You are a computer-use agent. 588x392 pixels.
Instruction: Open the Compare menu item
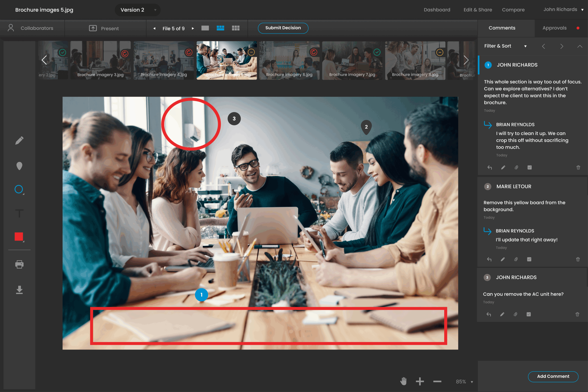(513, 10)
